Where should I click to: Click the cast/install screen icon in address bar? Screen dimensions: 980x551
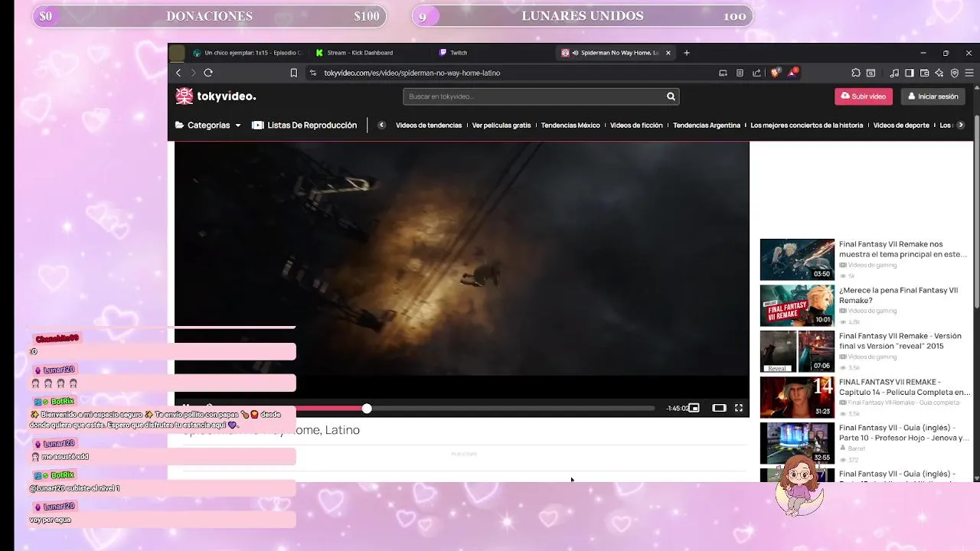click(723, 73)
